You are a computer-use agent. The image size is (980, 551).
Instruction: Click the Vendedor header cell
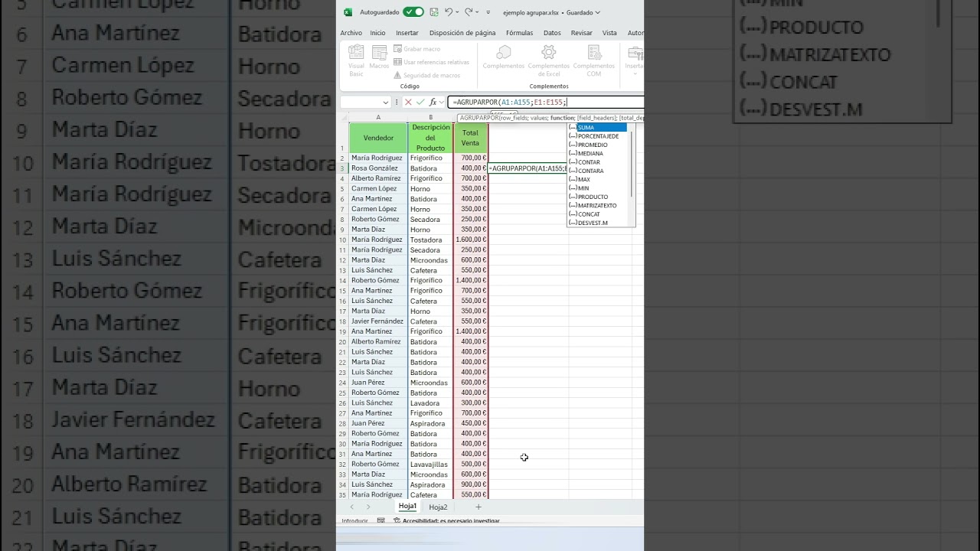(378, 138)
